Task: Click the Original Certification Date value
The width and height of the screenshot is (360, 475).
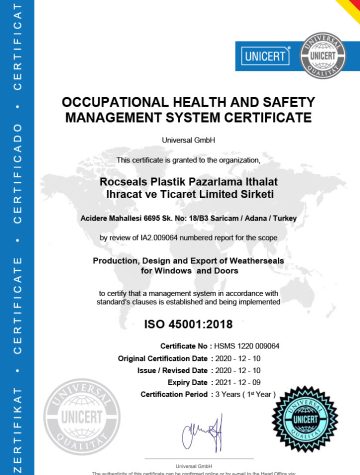Action: [x=238, y=358]
